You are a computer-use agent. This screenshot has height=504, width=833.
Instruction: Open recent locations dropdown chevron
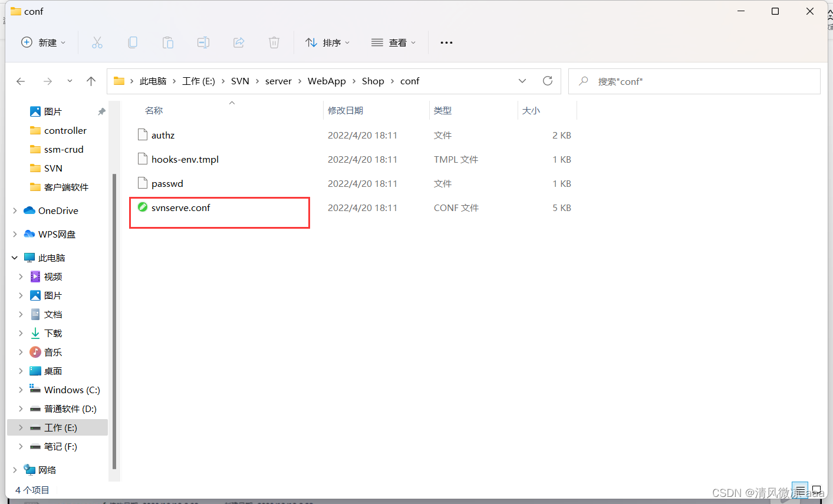point(70,81)
